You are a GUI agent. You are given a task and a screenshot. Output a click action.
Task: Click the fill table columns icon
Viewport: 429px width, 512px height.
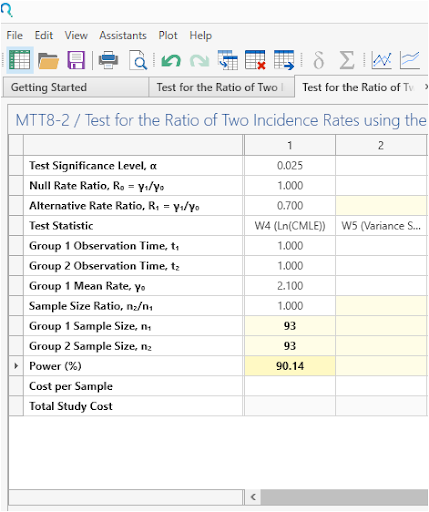(x=228, y=60)
